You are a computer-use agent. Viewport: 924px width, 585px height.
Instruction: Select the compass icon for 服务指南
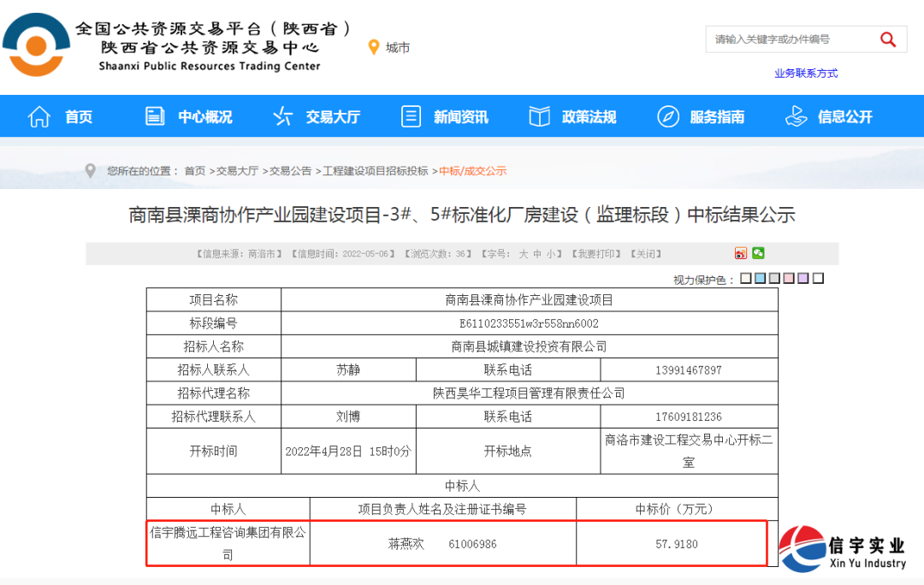667,115
